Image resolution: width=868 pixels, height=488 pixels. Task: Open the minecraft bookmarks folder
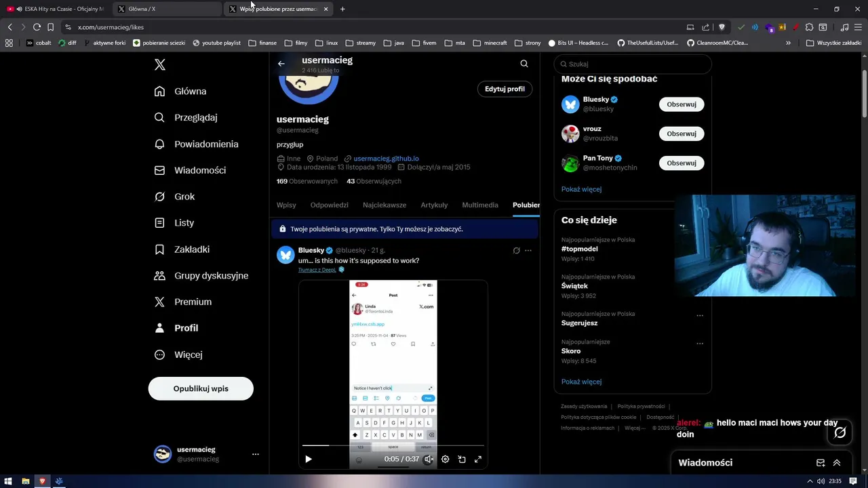pyautogui.click(x=489, y=43)
